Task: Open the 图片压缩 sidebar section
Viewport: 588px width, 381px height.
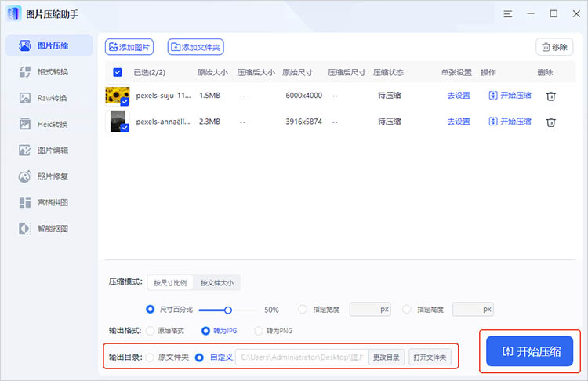Action: pos(49,45)
